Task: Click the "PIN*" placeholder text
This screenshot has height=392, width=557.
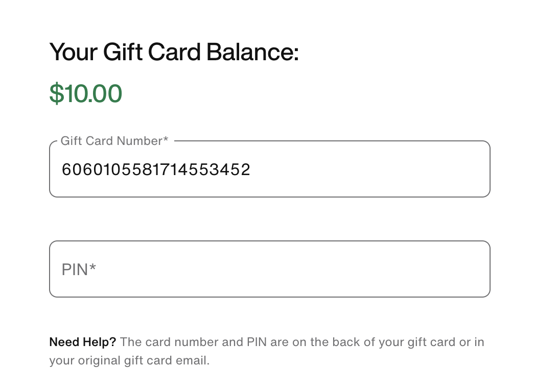Action: click(x=79, y=269)
